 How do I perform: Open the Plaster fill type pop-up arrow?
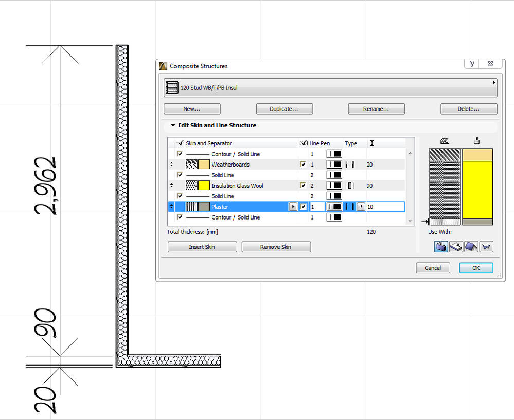point(361,206)
